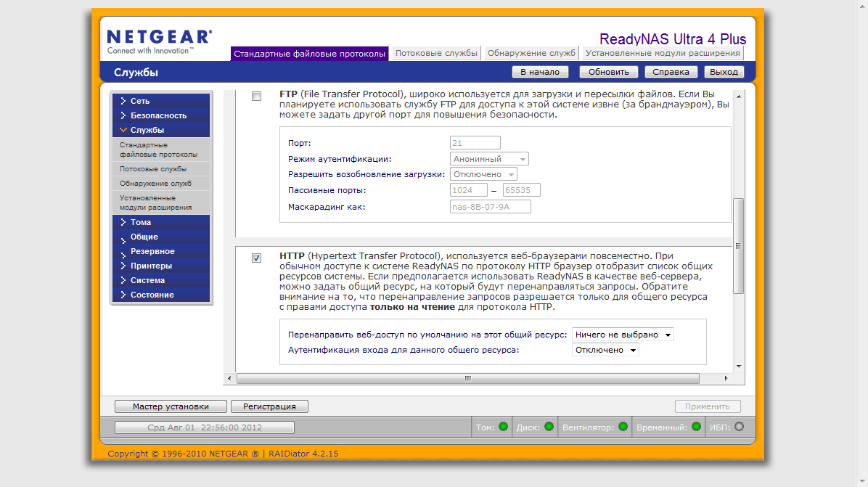Select the Стандартные файловые протоколы tab

coord(309,54)
